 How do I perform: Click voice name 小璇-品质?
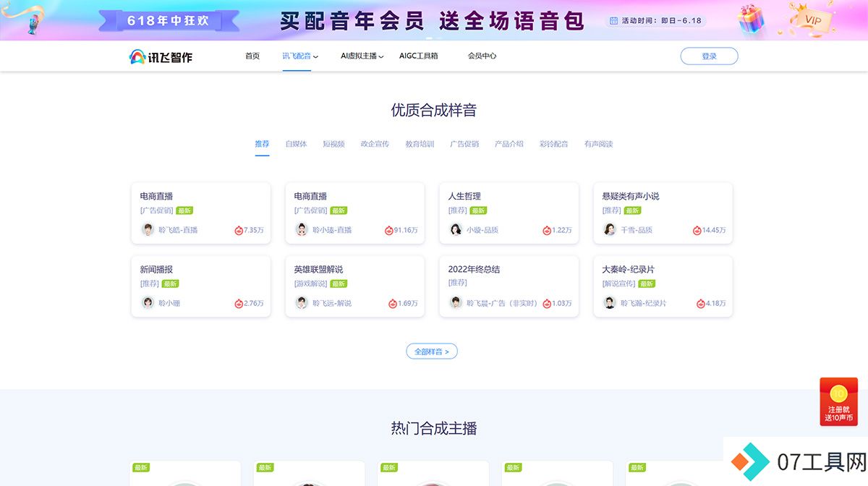point(482,230)
